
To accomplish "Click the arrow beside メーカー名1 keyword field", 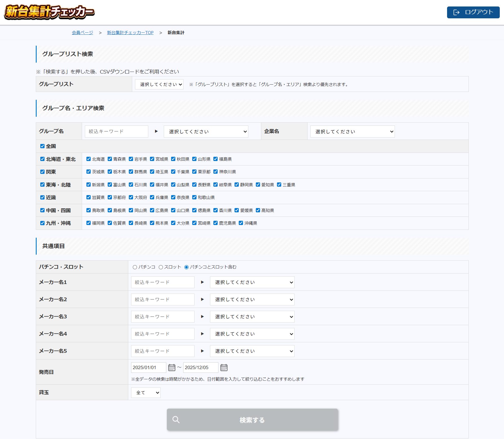I will [x=202, y=282].
